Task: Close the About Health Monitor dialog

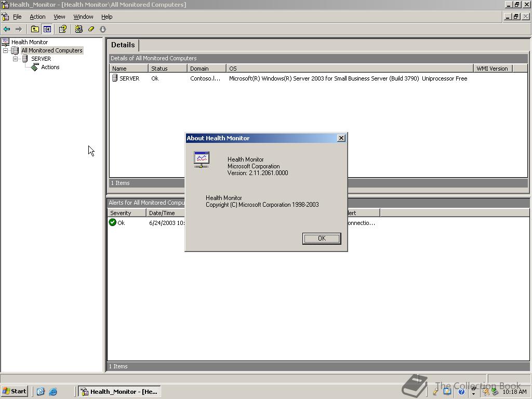Action: click(x=341, y=138)
